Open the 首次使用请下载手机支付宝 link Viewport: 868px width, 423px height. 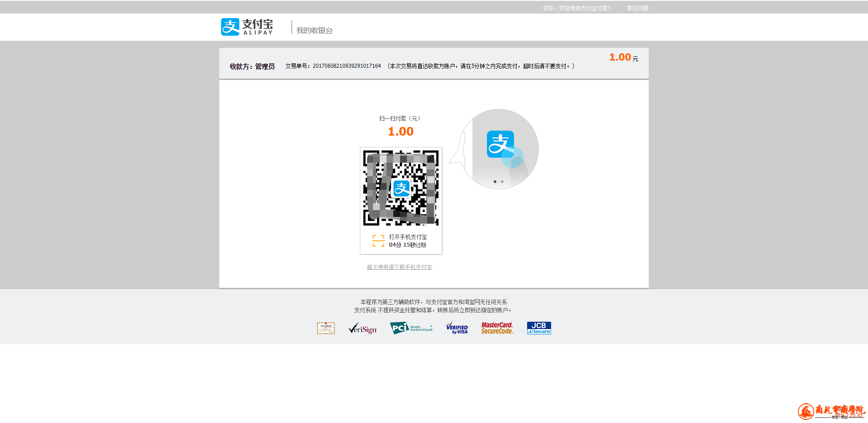[399, 267]
